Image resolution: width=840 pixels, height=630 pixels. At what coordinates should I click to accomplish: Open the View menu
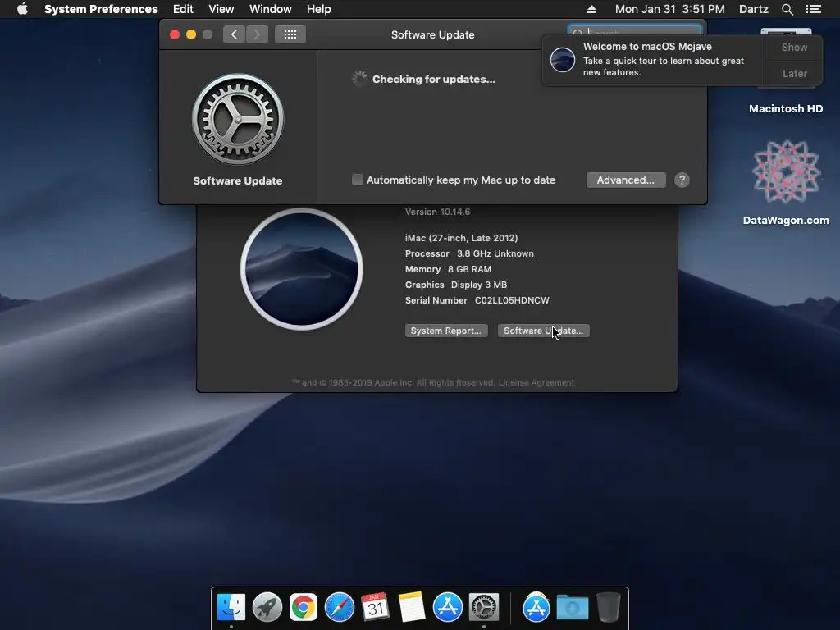click(221, 9)
